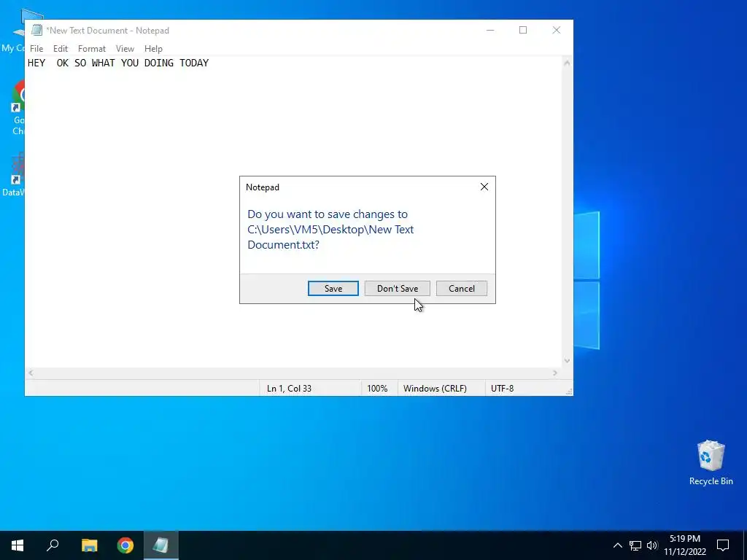Click the dialog question text about saving

coord(330,229)
